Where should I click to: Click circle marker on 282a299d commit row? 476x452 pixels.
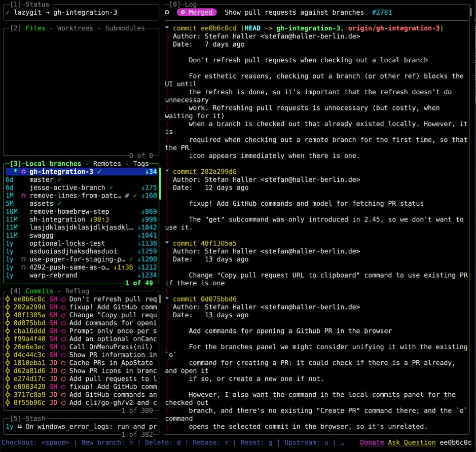[63, 307]
